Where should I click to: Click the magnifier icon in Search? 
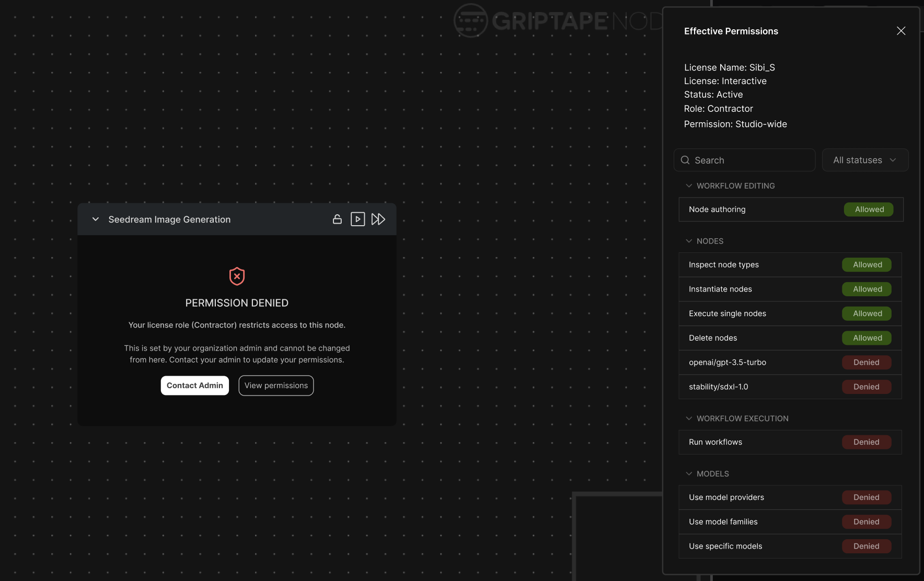tap(685, 160)
